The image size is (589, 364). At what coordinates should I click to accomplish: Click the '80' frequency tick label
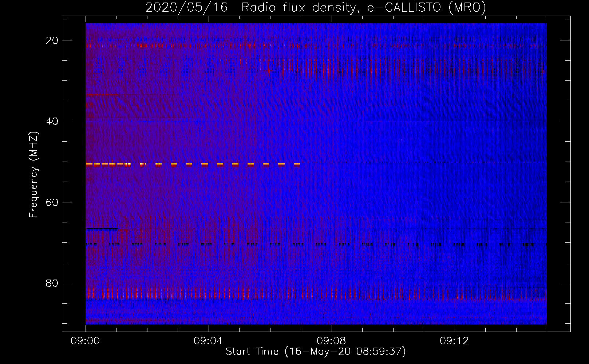tap(52, 283)
